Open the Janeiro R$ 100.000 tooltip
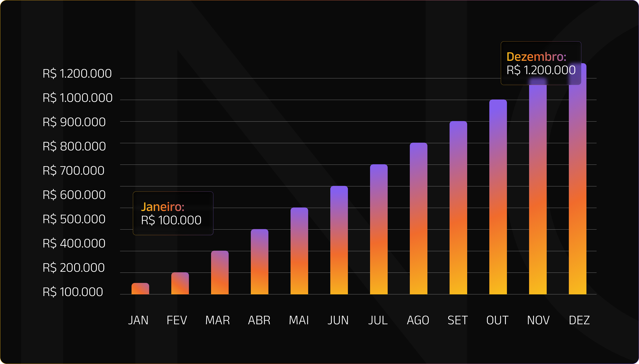Viewport: 639px width, 364px height. click(x=173, y=213)
